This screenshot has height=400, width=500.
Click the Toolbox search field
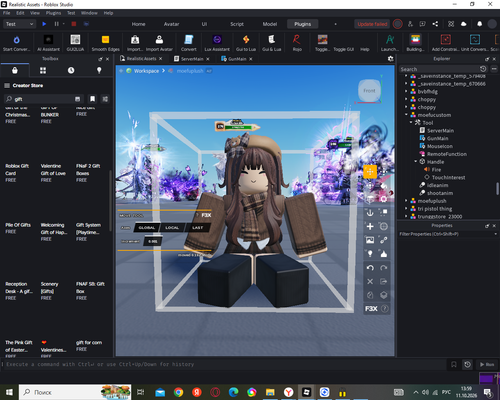[43, 99]
